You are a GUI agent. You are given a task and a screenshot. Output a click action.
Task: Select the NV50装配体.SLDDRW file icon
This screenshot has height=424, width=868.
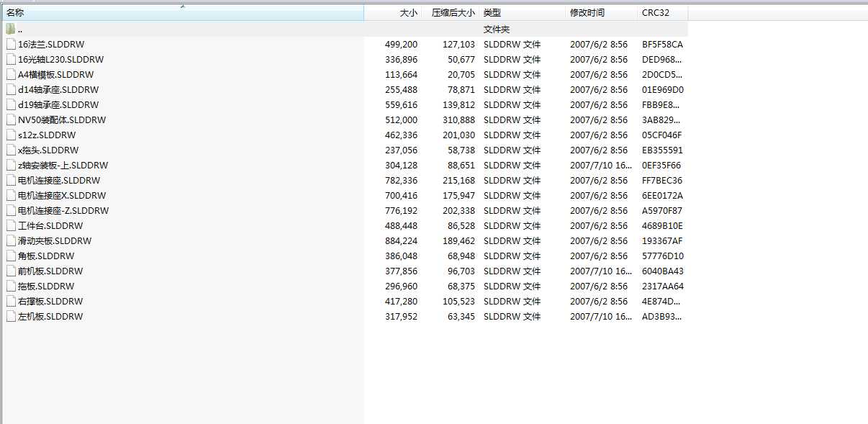pyautogui.click(x=11, y=119)
